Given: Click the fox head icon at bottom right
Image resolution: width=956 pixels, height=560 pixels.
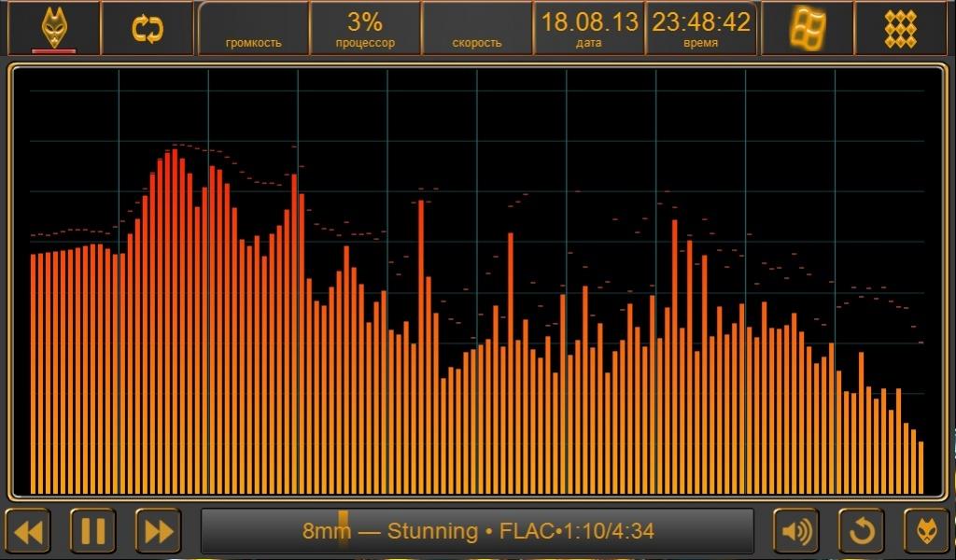Looking at the screenshot, I should click(926, 532).
